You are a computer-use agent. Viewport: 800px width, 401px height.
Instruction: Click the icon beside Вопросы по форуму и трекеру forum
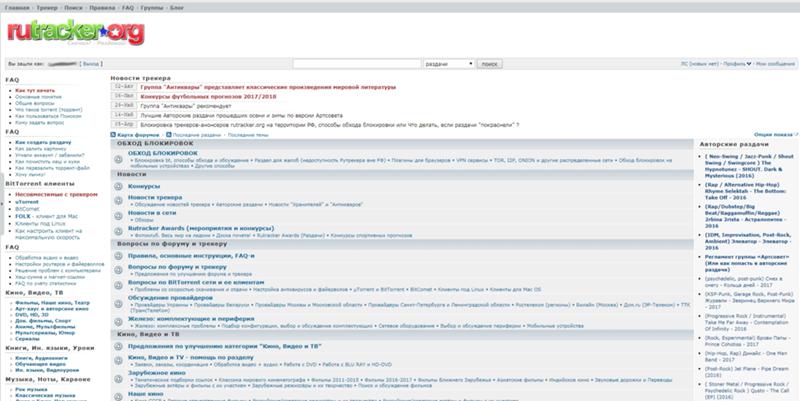[x=118, y=270]
